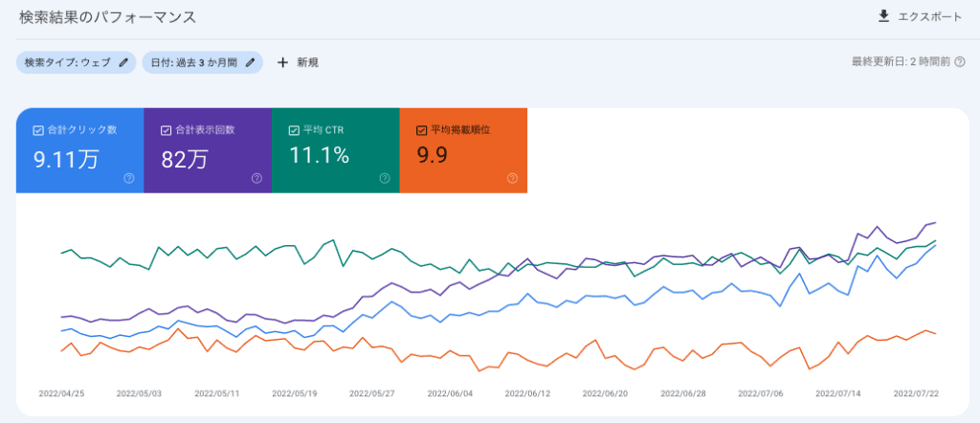Click the 検索結果のパフォーマンス heading
The height and width of the screenshot is (423, 980).
107,17
